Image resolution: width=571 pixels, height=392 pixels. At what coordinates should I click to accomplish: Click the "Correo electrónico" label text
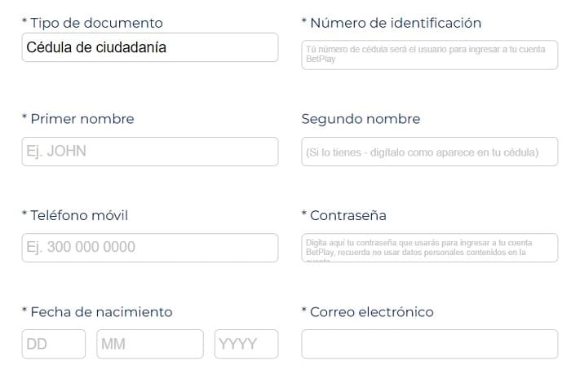pos(372,311)
